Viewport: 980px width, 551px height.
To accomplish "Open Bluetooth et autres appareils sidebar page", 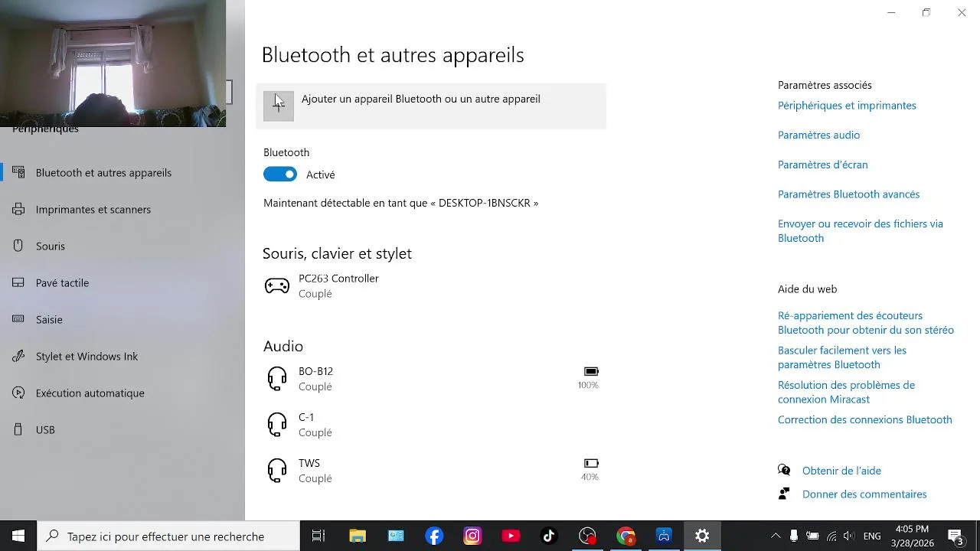I will click(122, 173).
